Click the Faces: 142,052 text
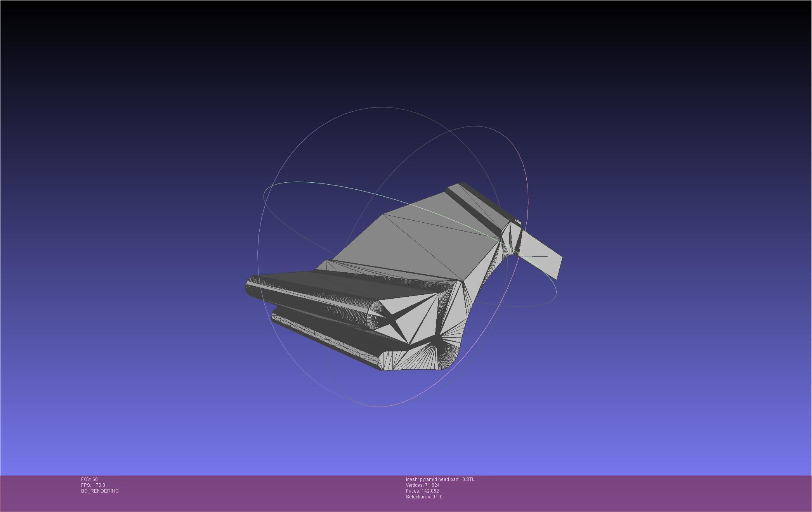Screen dimensions: 812x512 click(x=422, y=491)
